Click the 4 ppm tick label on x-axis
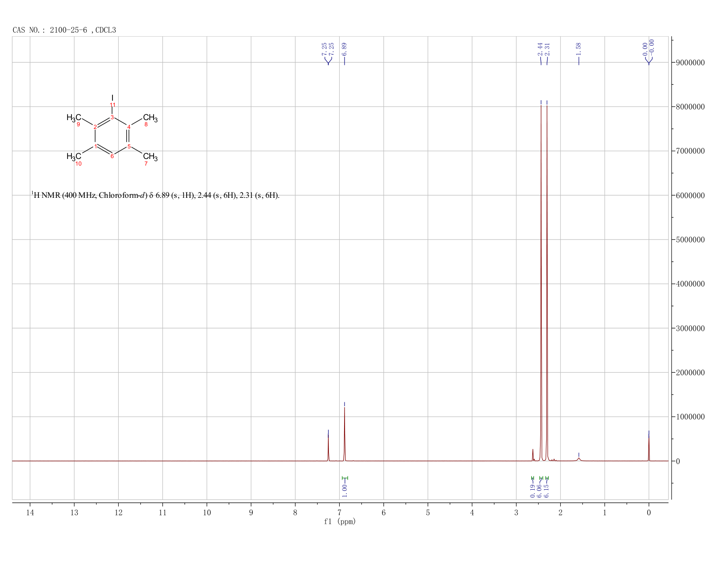 point(472,512)
